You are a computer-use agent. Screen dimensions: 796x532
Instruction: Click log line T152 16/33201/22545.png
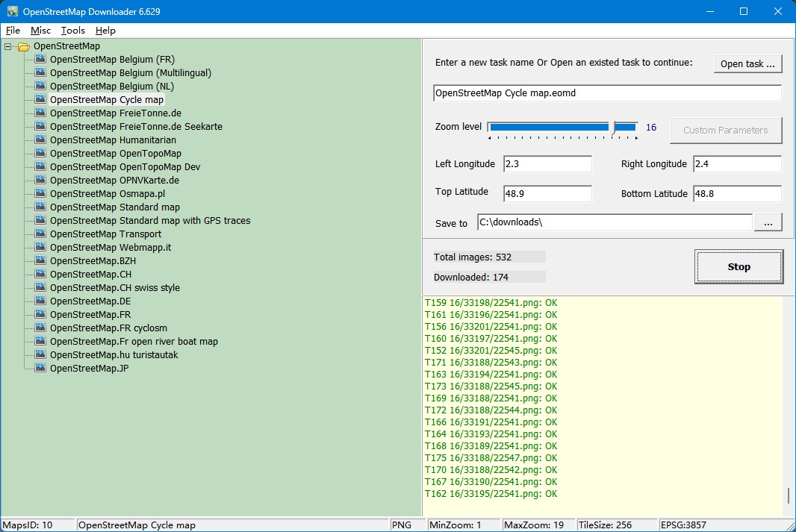491,351
